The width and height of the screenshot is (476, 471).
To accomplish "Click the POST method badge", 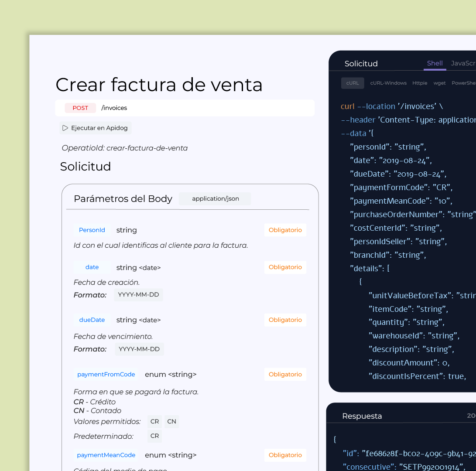I will [80, 108].
